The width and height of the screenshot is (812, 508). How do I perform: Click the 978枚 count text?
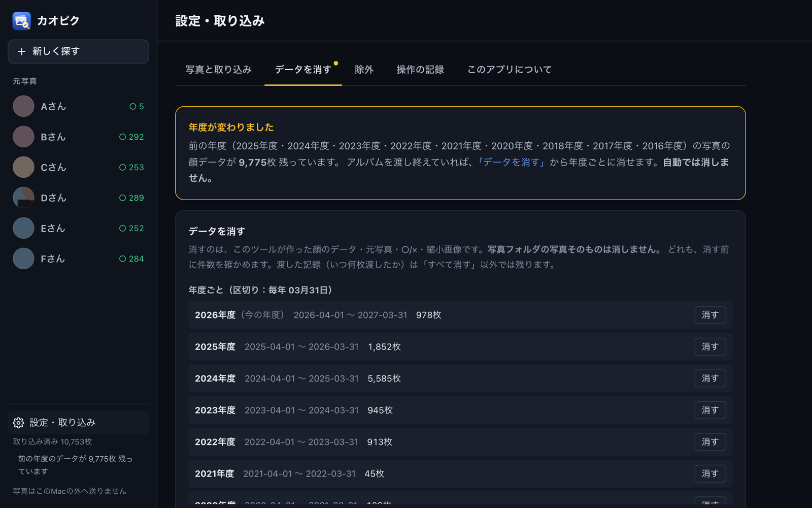click(428, 315)
